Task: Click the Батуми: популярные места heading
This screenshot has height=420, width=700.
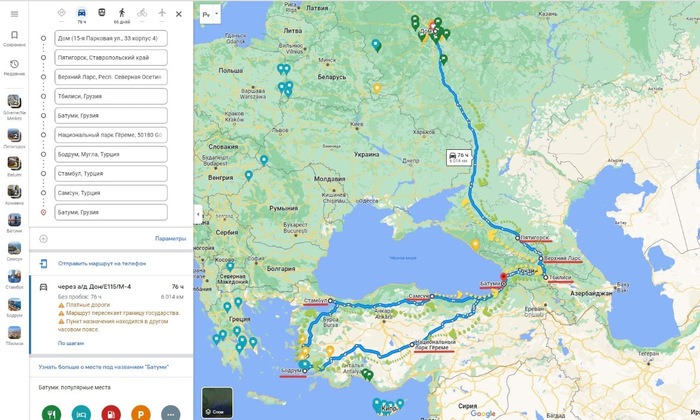Action: tap(74, 387)
